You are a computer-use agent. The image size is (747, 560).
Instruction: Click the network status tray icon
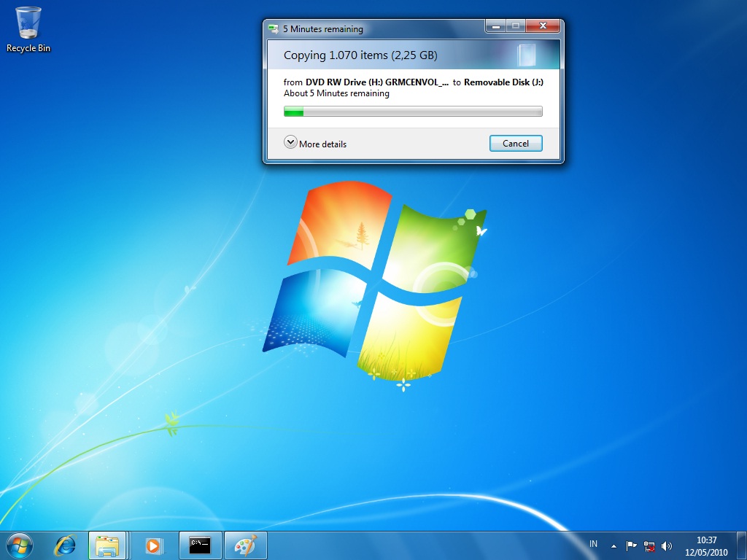click(x=649, y=545)
